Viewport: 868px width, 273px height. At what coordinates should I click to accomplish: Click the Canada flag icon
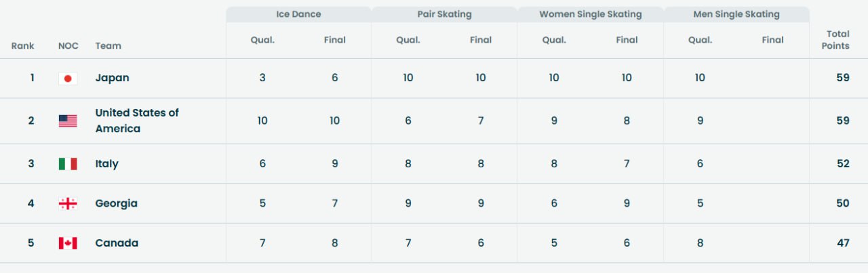pos(68,243)
